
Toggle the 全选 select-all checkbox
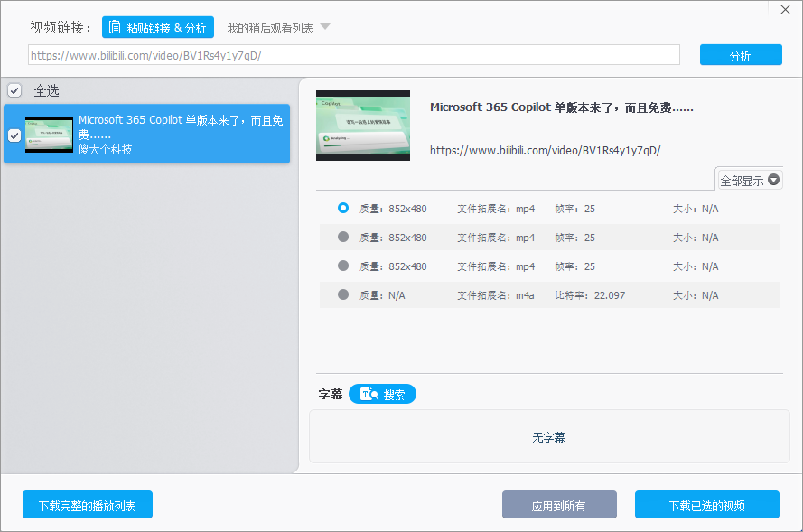[14, 90]
